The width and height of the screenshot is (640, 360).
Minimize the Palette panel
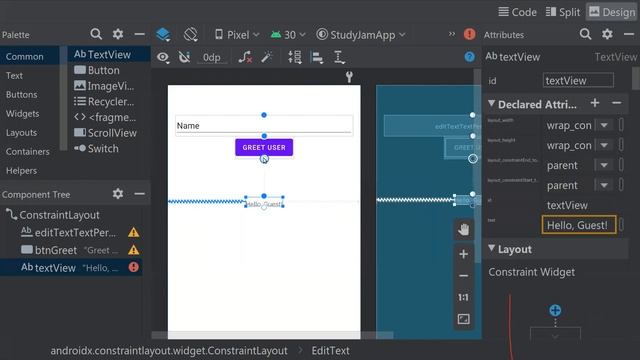tap(140, 34)
